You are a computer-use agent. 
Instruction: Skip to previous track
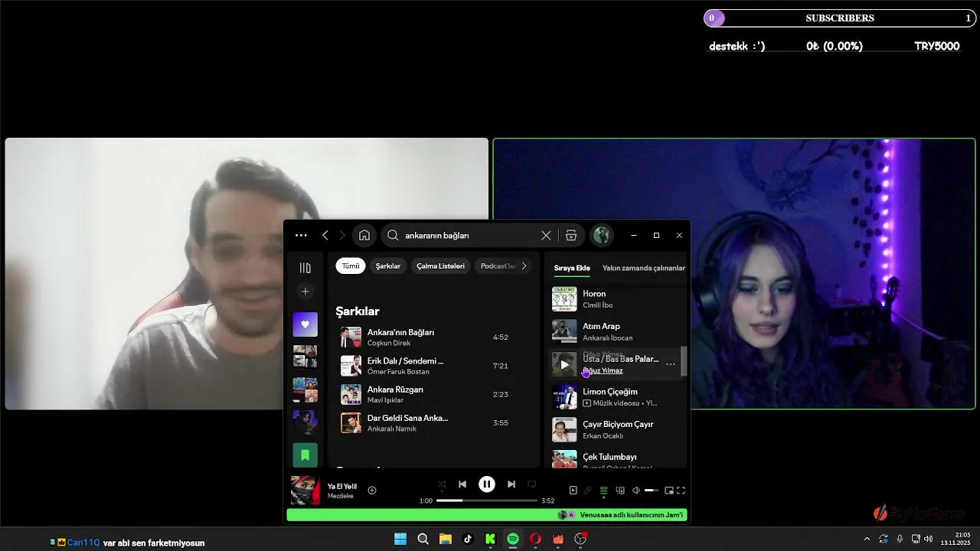(x=462, y=484)
